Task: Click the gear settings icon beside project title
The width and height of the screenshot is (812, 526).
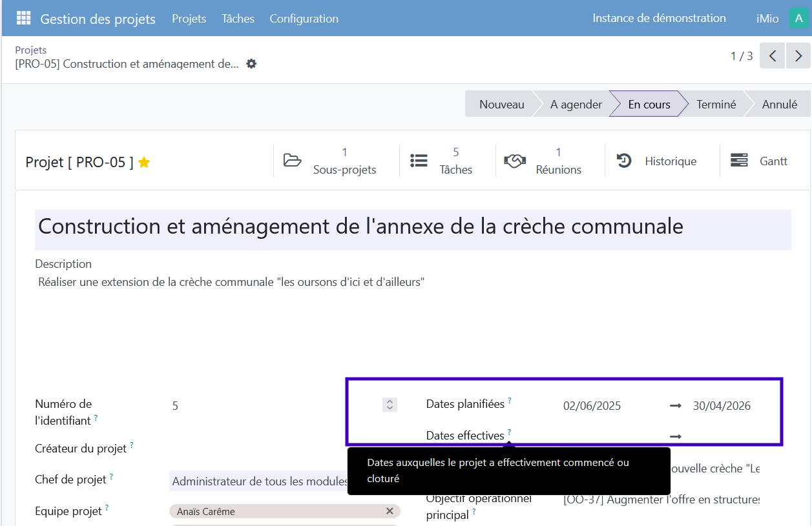Action: coord(251,64)
